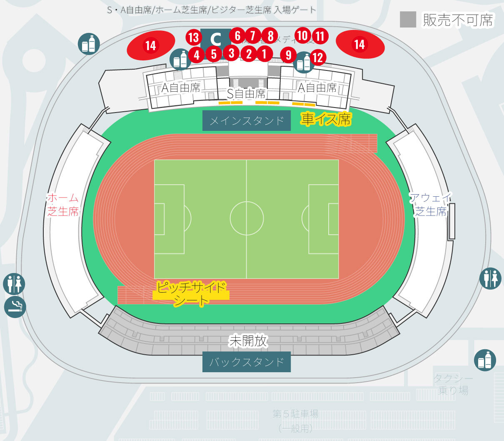
Task: Click the restroom icon beside ホーム芝生席
Action: click(14, 284)
